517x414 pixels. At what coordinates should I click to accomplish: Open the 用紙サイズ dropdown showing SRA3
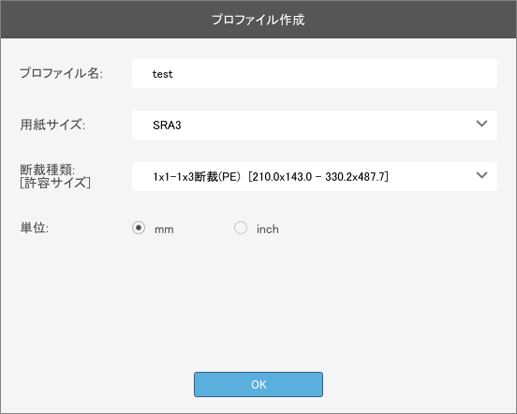click(314, 125)
